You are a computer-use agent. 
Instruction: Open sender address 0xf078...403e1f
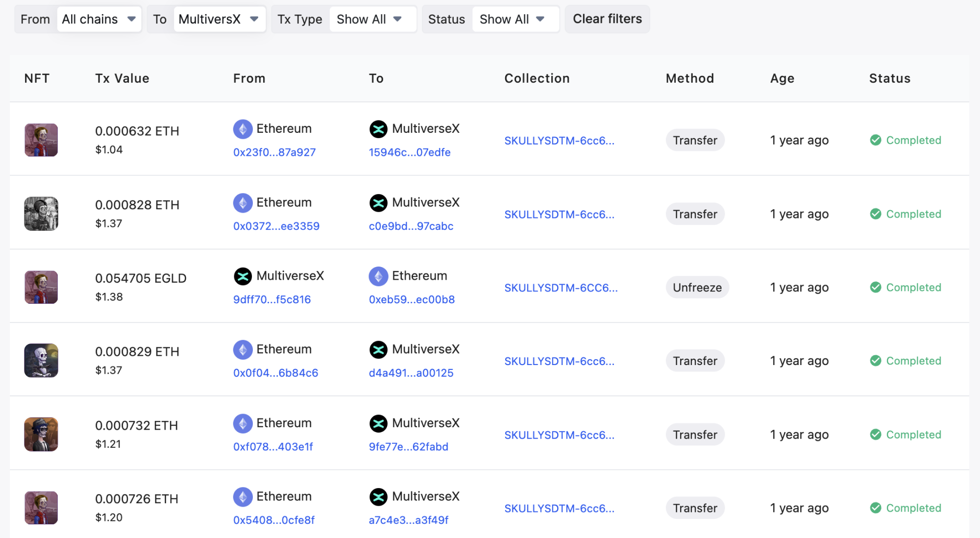pos(273,447)
